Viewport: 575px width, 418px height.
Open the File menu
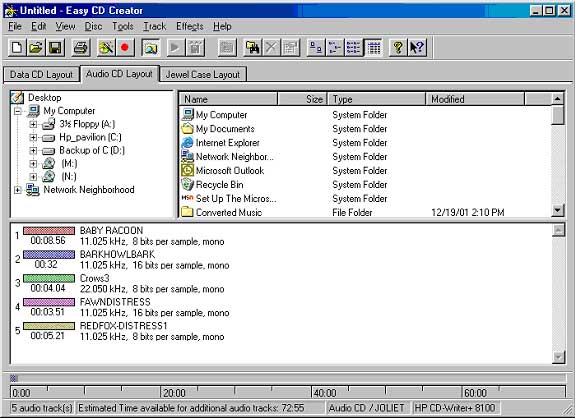[15, 26]
